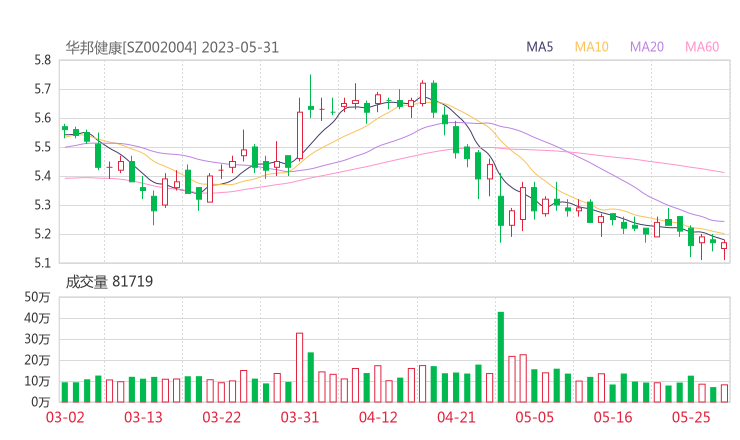Click the 40万 volume axis label
The height and width of the screenshot is (440, 740).
point(37,318)
